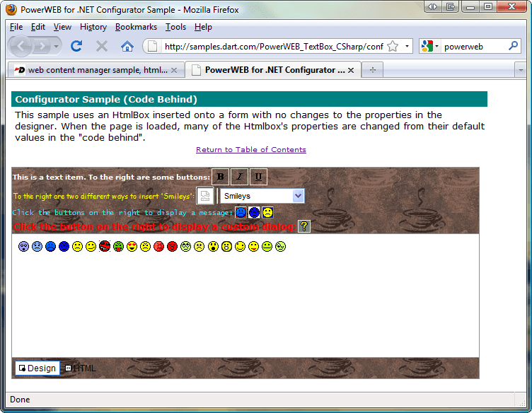Select the yellow smiley with red tongue
Viewport: 532px width, 413px height.
coord(253,247)
